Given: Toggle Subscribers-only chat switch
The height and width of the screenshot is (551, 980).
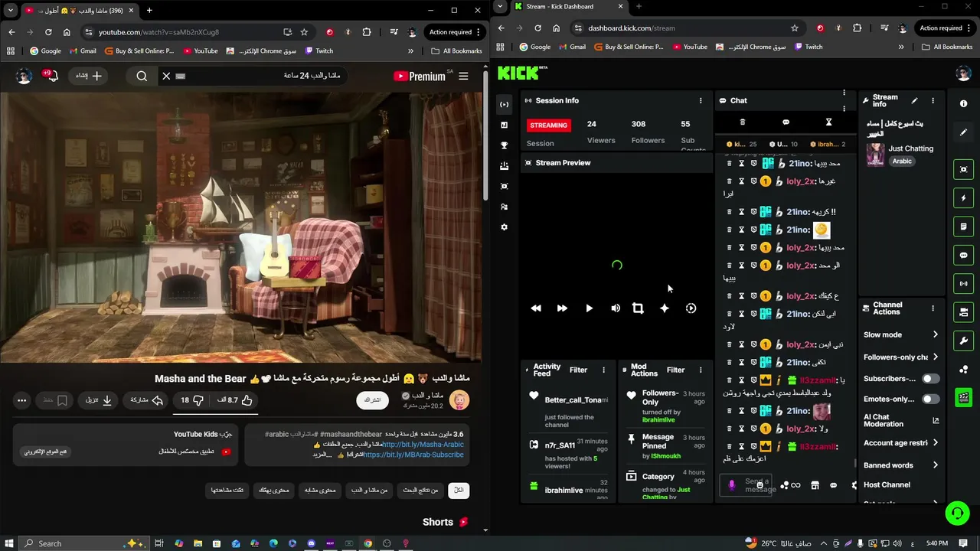Looking at the screenshot, I should coord(930,378).
